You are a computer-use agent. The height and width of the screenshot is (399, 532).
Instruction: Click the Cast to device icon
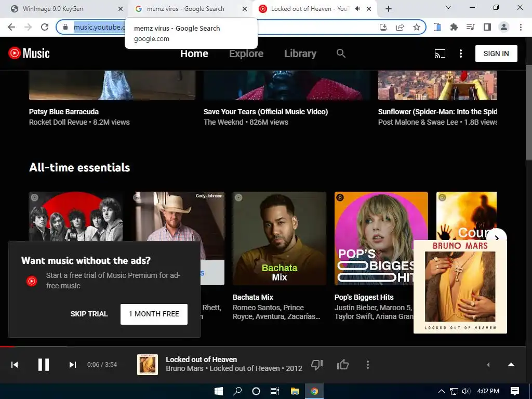coord(440,54)
